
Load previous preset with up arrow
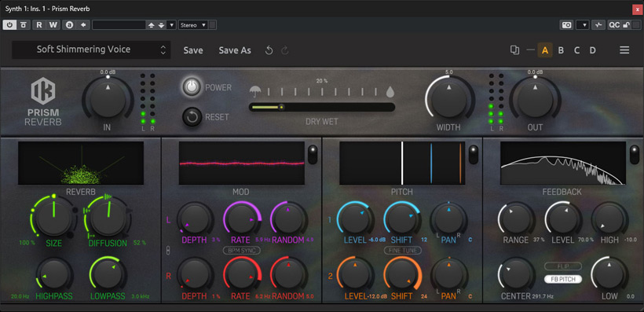click(x=151, y=25)
